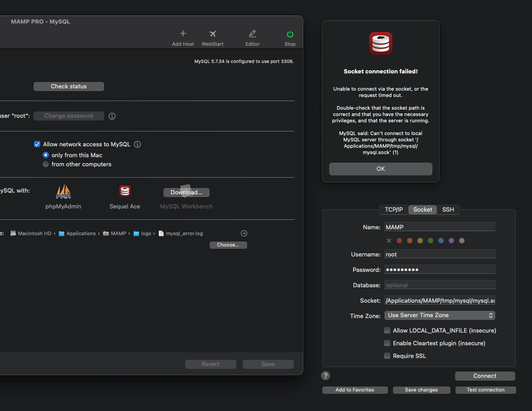Check Require SSL option
The image size is (532, 411).
click(x=387, y=356)
